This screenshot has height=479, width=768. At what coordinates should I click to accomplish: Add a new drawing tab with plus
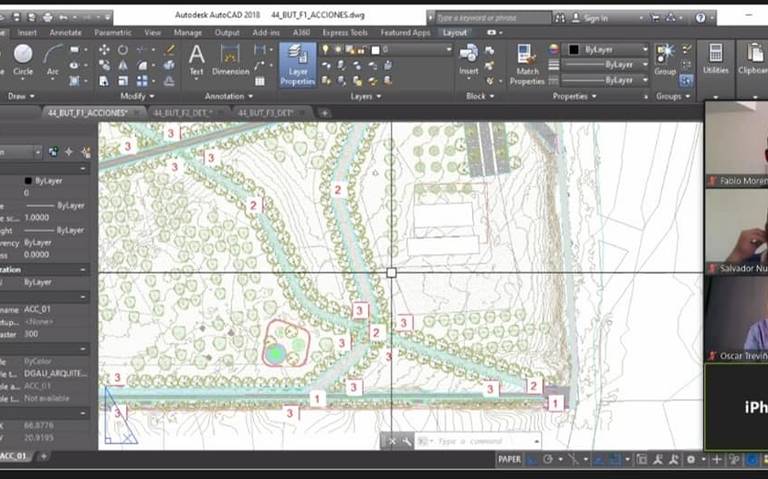click(324, 113)
